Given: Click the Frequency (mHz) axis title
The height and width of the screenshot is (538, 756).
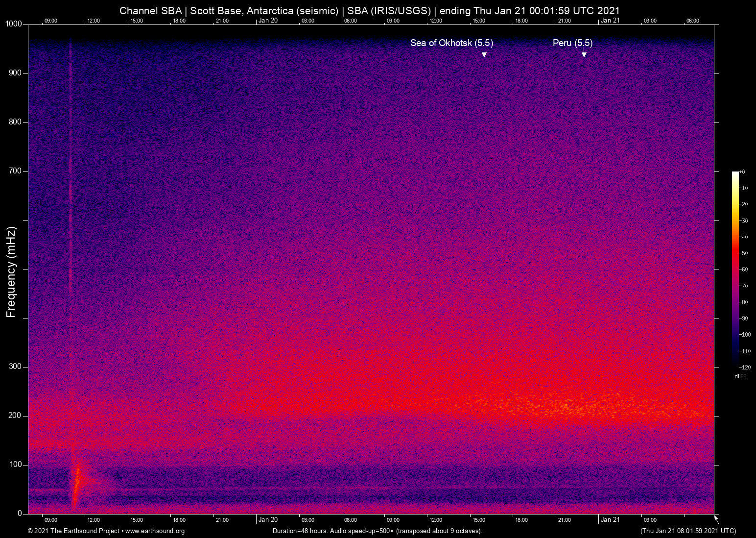Looking at the screenshot, I should point(11,272).
